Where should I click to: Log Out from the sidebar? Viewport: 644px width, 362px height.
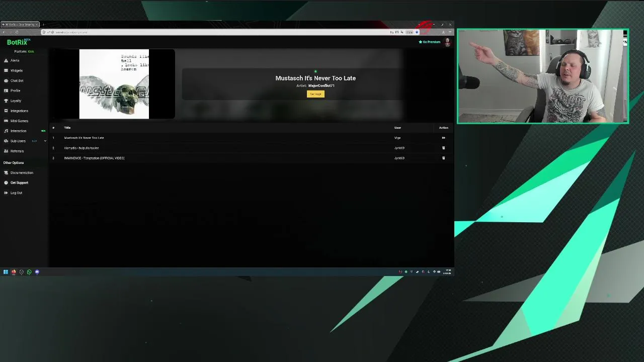16,193
